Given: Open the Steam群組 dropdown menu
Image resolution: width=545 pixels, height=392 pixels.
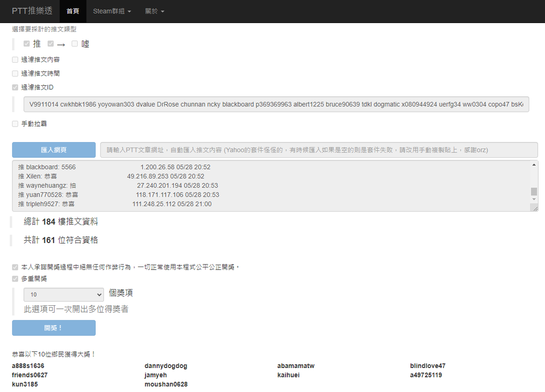Looking at the screenshot, I should coord(112,11).
